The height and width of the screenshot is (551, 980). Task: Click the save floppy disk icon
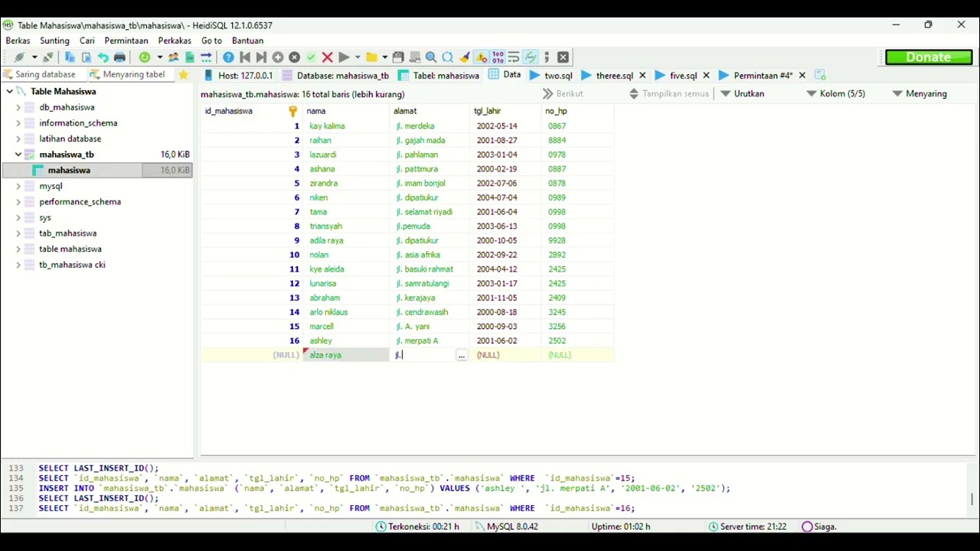coord(398,57)
